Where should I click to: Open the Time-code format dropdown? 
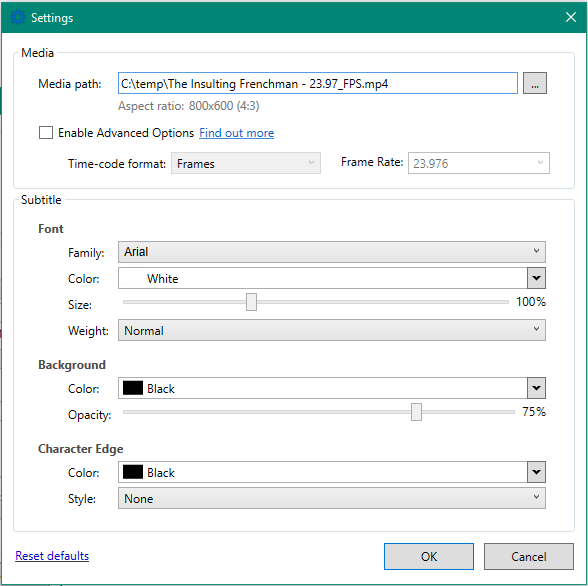[246, 163]
